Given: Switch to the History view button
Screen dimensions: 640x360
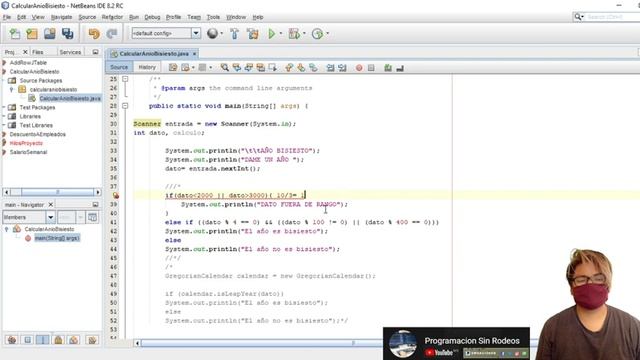Looking at the screenshot, I should (x=147, y=67).
